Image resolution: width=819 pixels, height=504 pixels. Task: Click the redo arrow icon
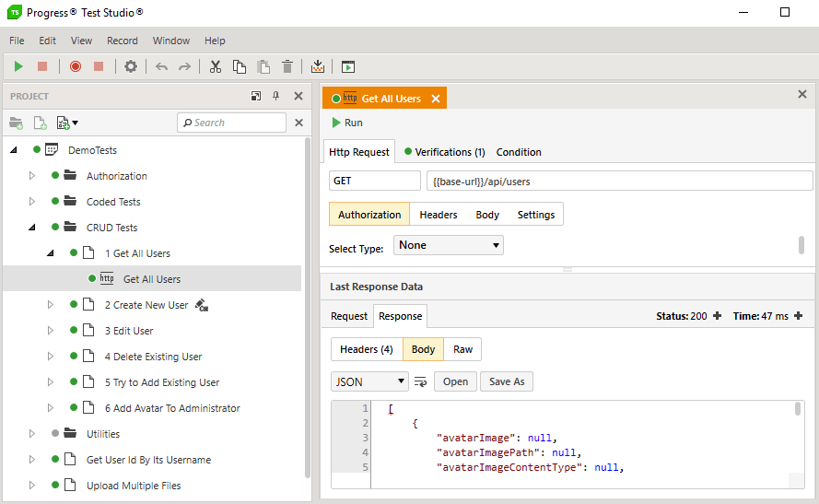click(x=184, y=67)
